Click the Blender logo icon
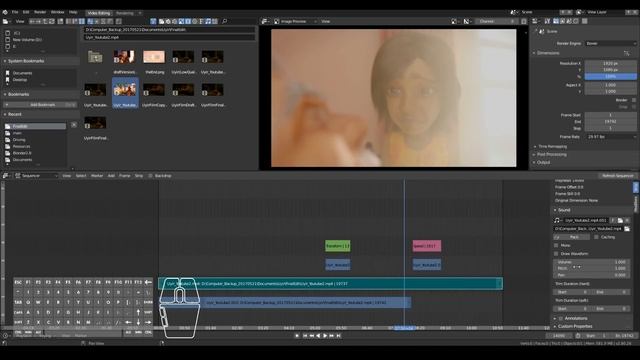640x360 pixels. [x=5, y=12]
